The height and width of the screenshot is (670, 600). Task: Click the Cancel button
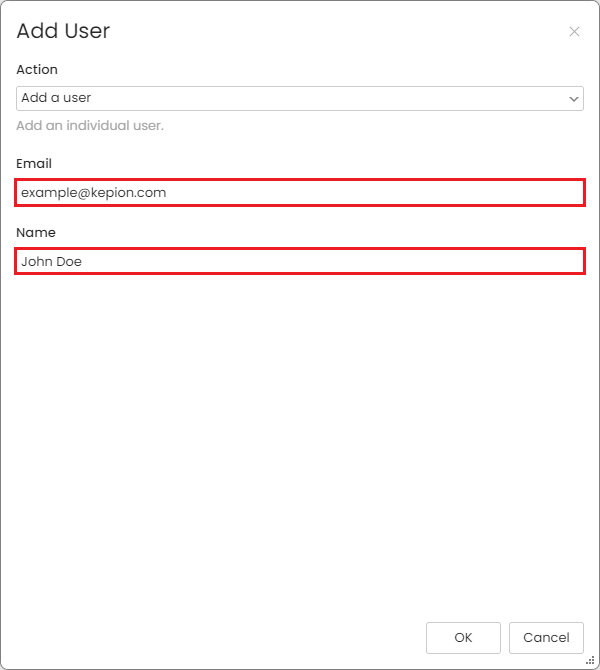546,638
